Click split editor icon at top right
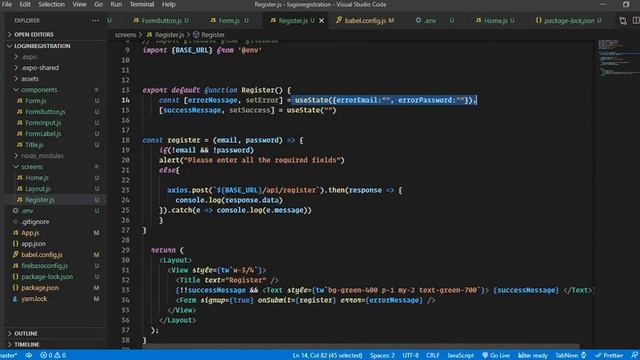Screen dimensions: 640x360 pyautogui.click(x=636, y=20)
